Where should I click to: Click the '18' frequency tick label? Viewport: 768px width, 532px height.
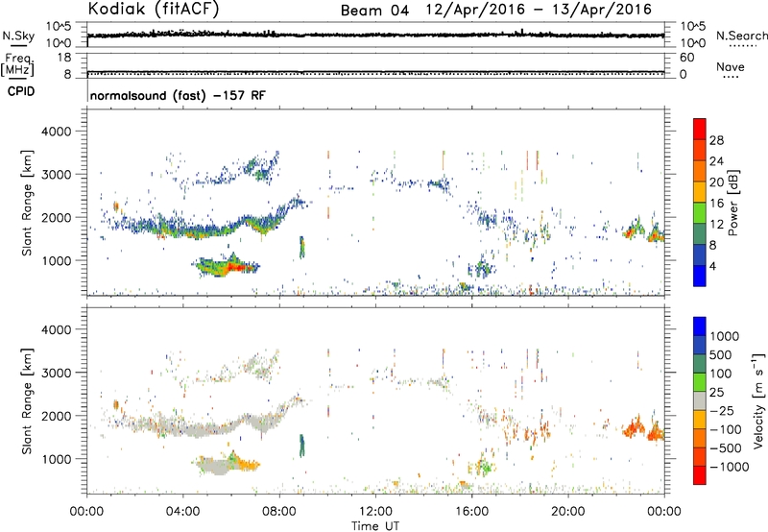(63, 58)
